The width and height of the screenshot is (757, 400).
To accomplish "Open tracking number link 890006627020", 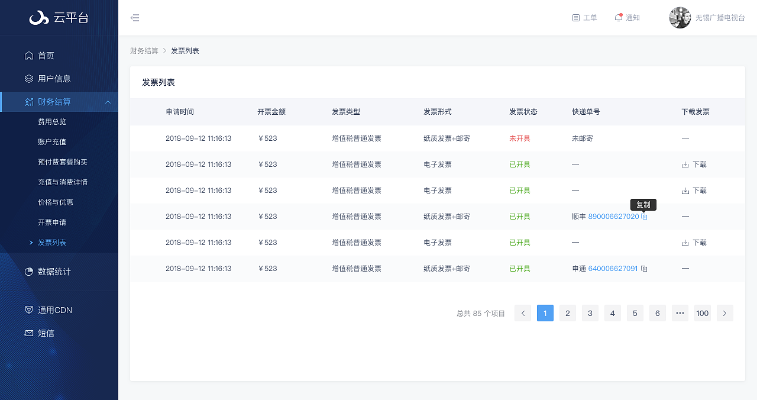I will pos(613,216).
